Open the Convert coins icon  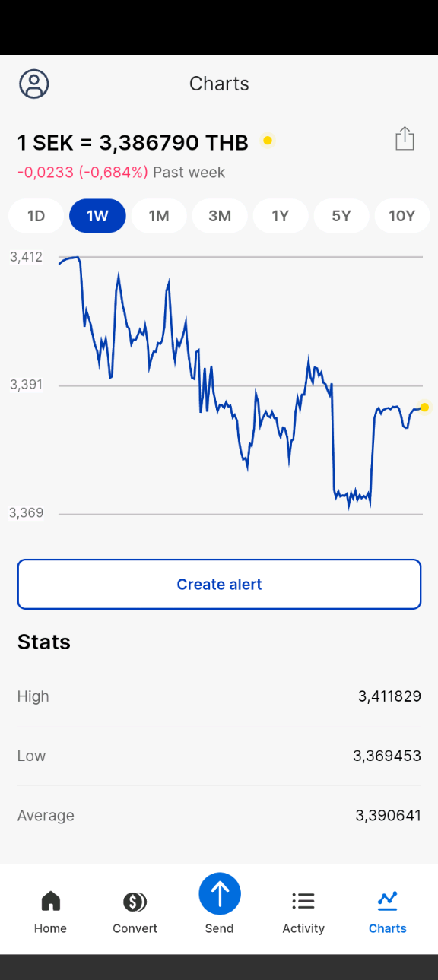(x=135, y=902)
